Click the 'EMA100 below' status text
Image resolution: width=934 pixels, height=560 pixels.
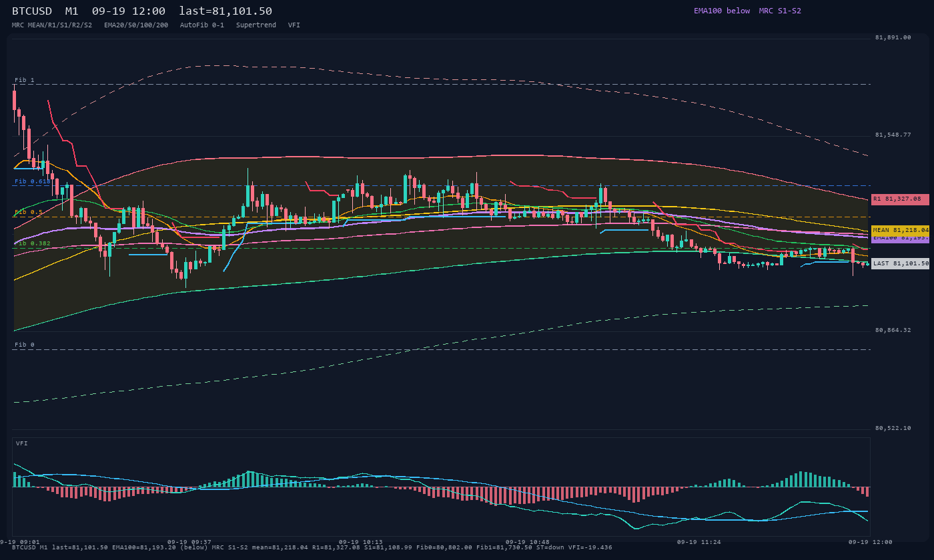click(722, 11)
